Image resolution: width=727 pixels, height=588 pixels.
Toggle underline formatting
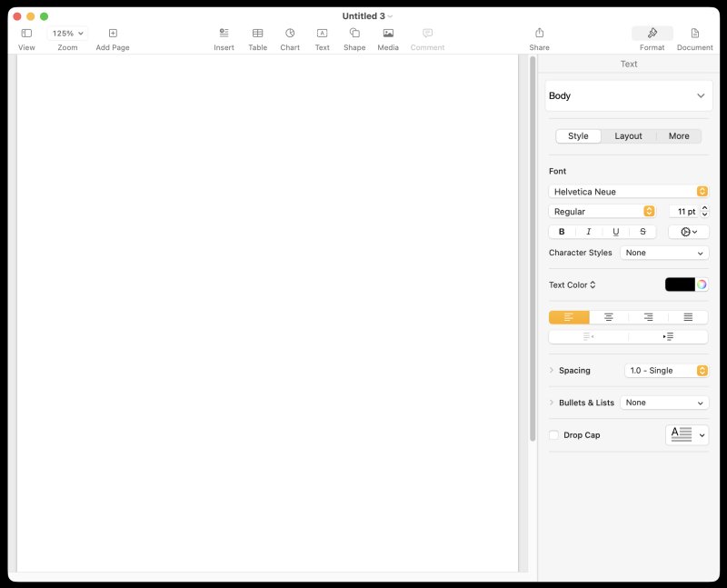615,232
